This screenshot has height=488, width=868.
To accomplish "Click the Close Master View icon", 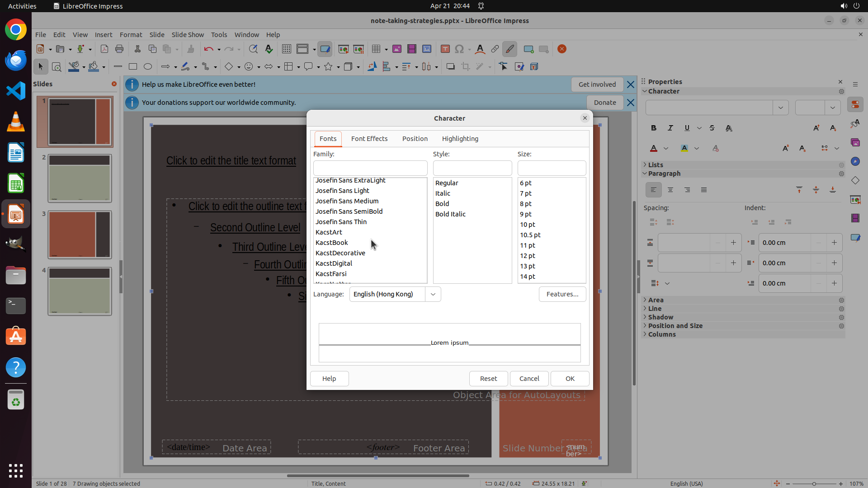I will 562,49.
